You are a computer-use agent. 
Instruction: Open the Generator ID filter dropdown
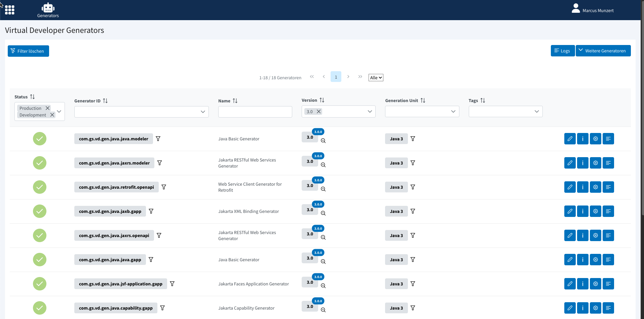[x=203, y=112]
